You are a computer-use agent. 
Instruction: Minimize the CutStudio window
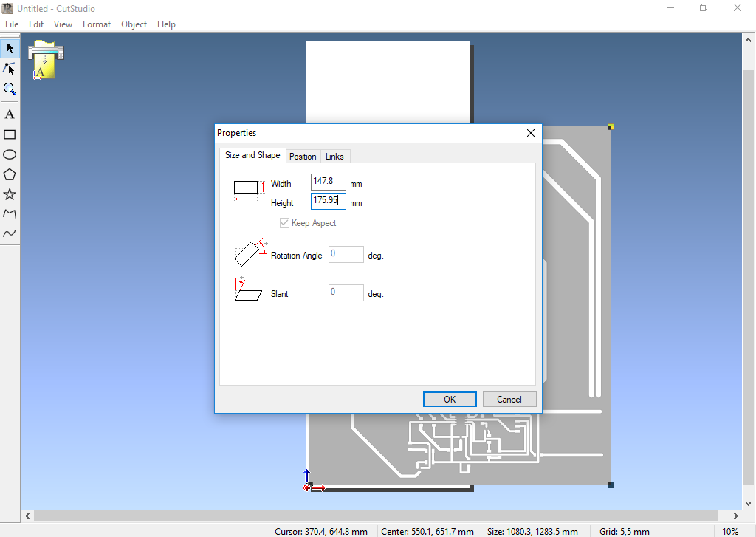point(670,8)
